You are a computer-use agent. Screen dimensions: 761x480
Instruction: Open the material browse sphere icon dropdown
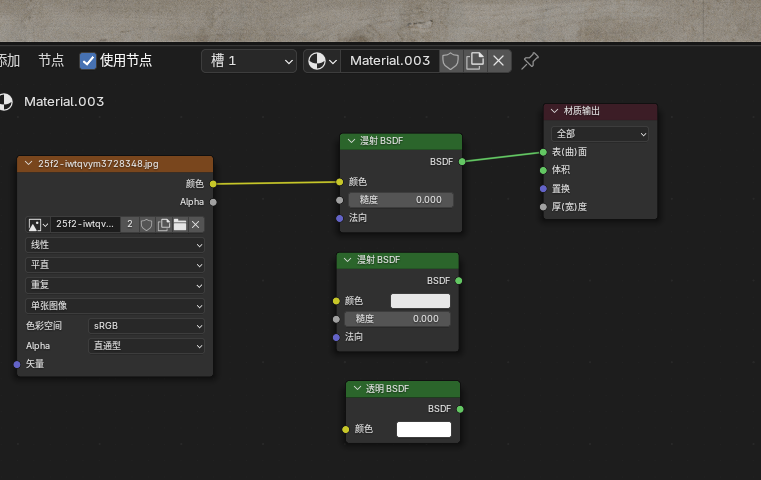coord(322,61)
